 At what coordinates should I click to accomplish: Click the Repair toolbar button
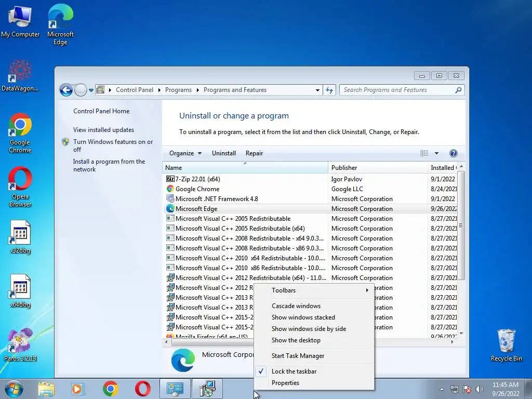point(254,153)
